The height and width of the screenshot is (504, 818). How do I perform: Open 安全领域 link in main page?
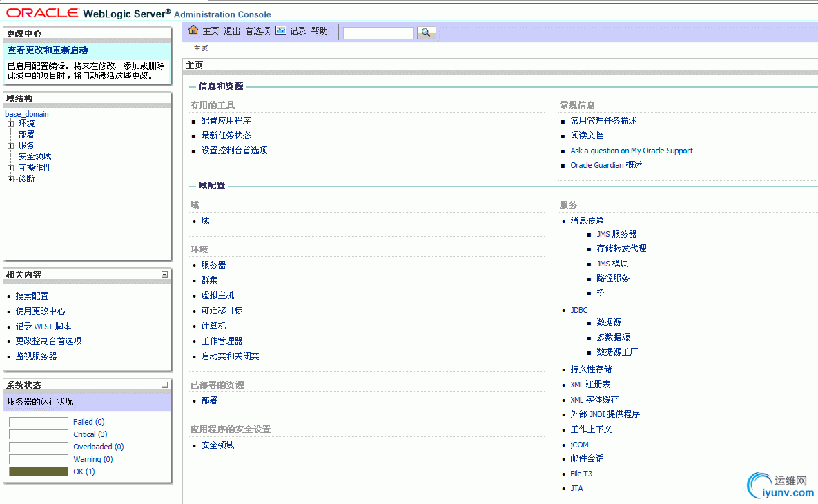217,445
